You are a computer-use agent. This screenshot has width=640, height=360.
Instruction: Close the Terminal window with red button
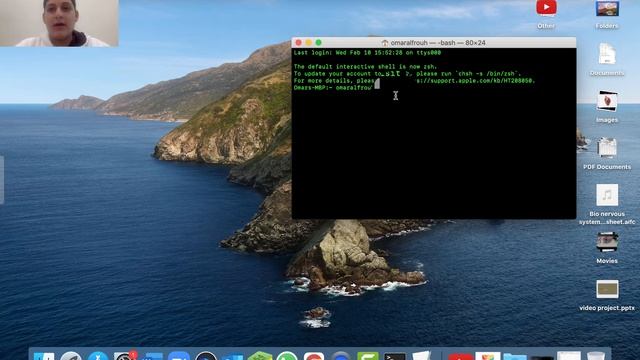(x=298, y=42)
